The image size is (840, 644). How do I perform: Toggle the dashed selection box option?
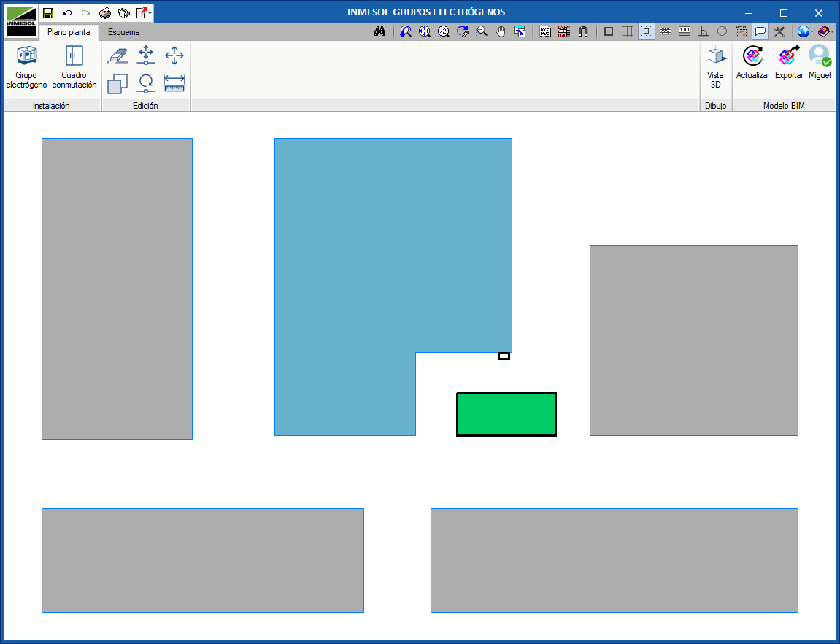[741, 31]
